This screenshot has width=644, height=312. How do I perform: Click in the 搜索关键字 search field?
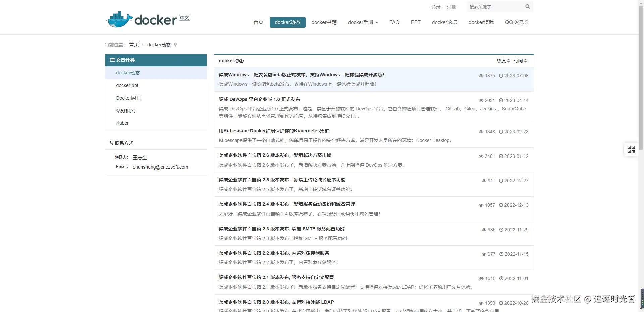495,7
